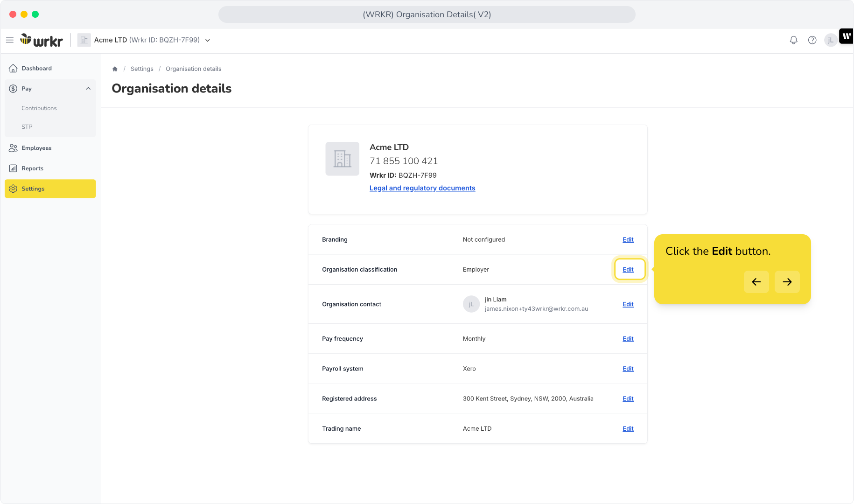Click the 'Pay frequency' row label
This screenshot has height=504, width=854.
343,339
